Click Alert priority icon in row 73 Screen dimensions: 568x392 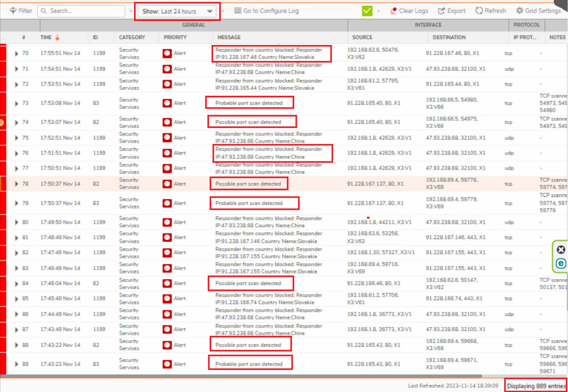[x=167, y=103]
